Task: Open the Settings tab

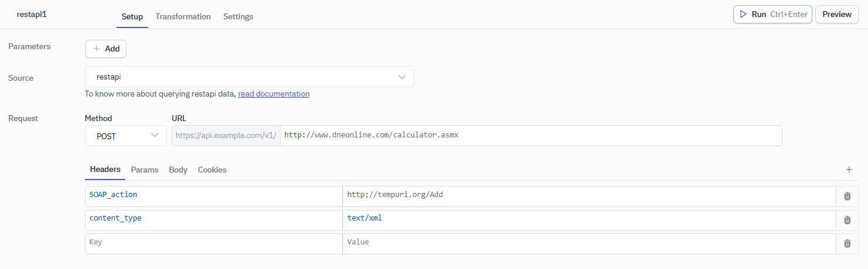Action: [238, 16]
